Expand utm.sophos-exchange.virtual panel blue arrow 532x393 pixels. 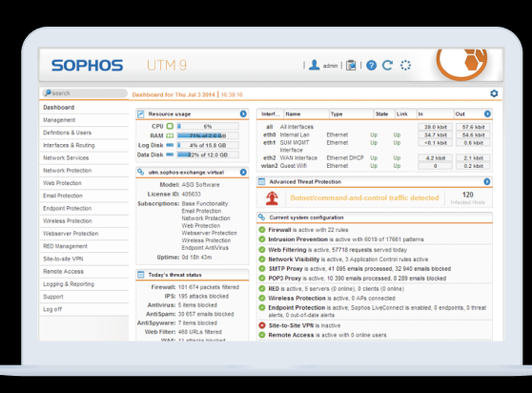click(x=243, y=172)
